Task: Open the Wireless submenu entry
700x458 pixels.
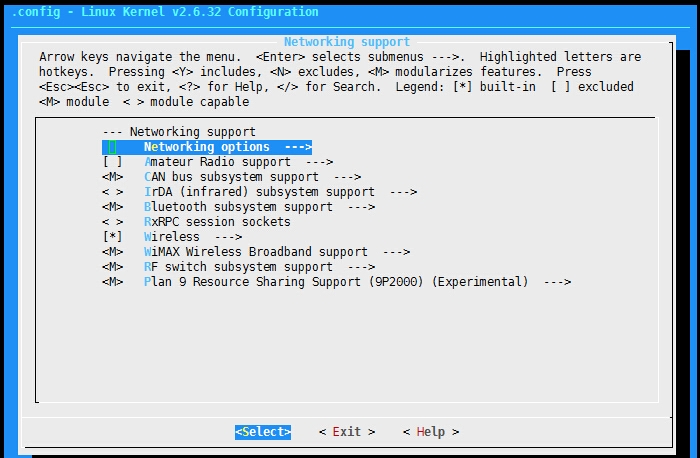Action: (171, 237)
